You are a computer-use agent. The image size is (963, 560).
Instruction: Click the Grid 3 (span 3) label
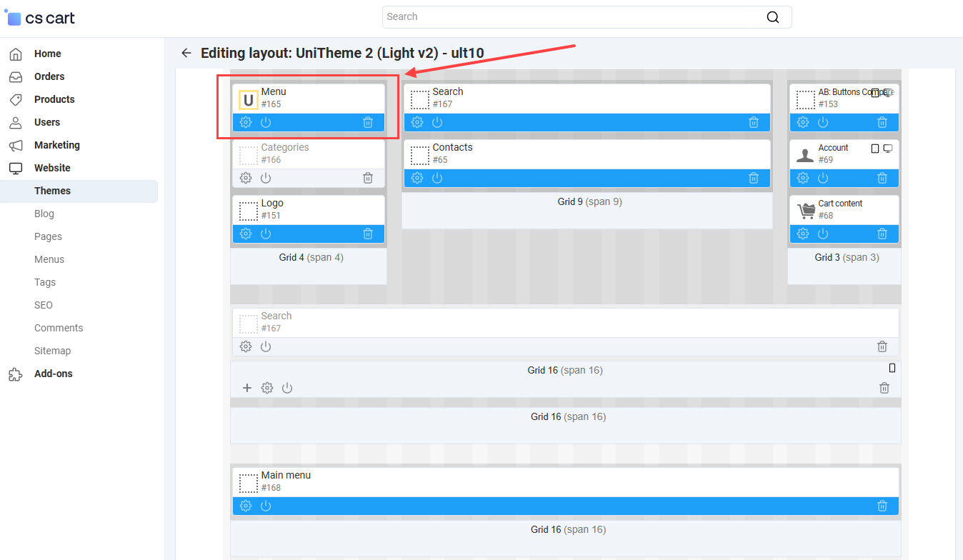tap(847, 257)
